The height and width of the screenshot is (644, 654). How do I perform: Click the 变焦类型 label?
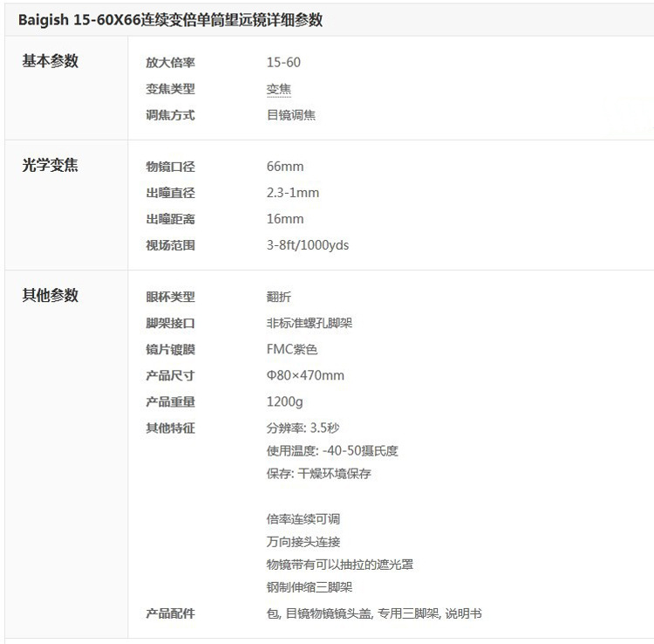tap(170, 89)
